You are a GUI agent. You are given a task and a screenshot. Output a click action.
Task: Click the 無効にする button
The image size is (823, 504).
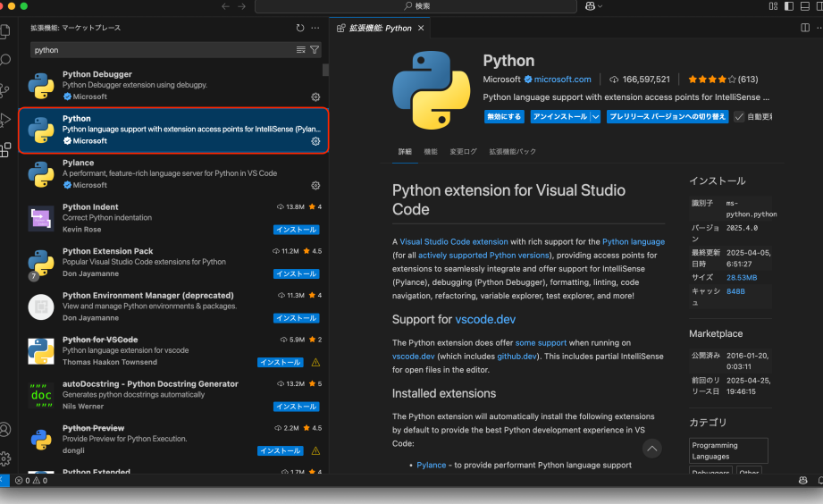[504, 117]
